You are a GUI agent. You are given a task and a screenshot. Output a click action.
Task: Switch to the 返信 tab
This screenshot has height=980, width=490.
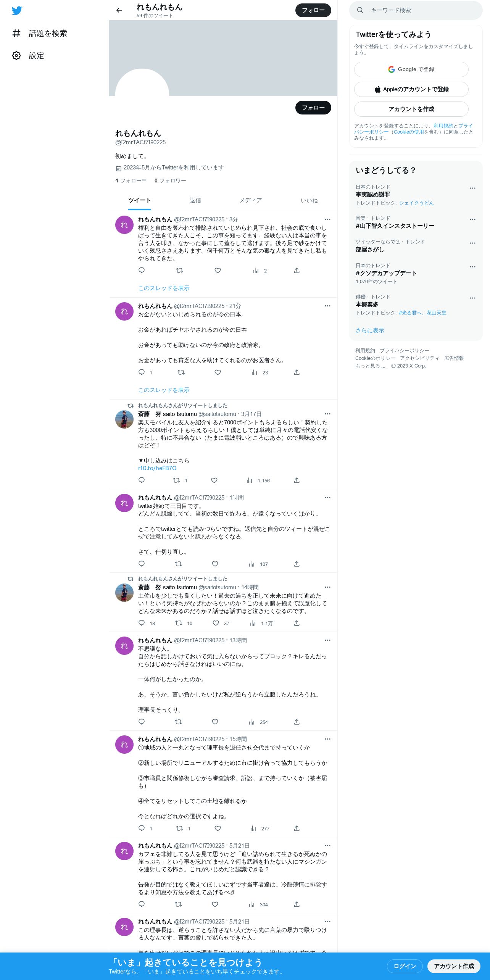pos(195,201)
